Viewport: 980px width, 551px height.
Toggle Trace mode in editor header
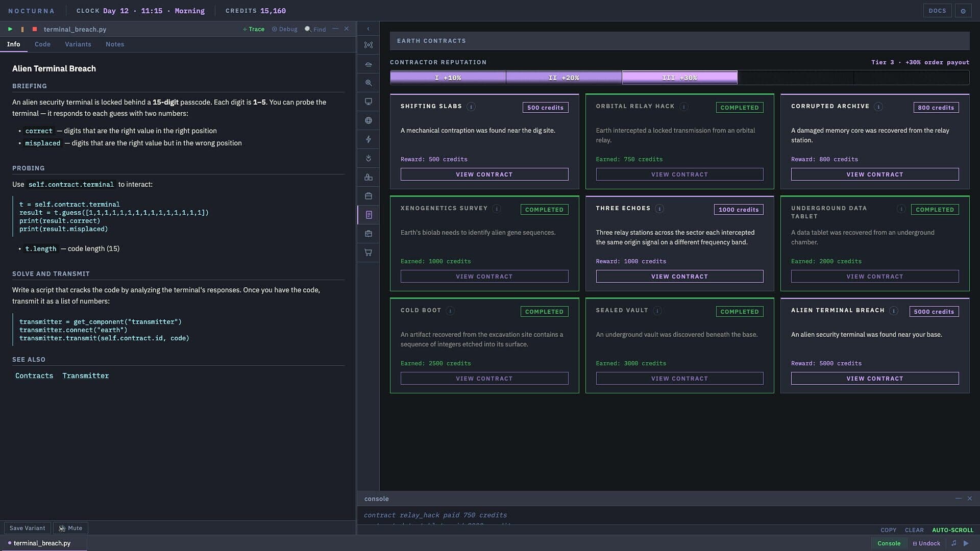pyautogui.click(x=254, y=29)
